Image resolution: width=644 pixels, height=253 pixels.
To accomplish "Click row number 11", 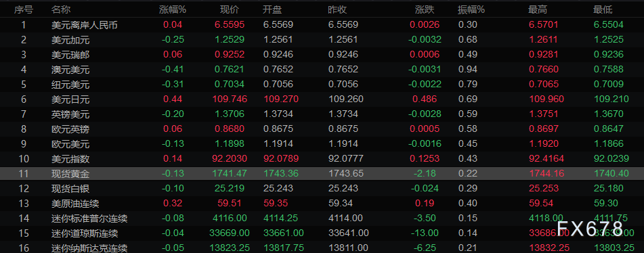I will coord(24,173).
